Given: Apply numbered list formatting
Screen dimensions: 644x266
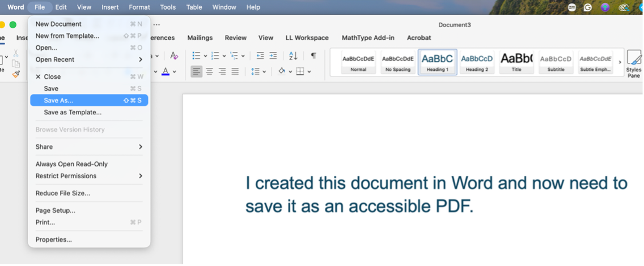Looking at the screenshot, I should point(215,55).
